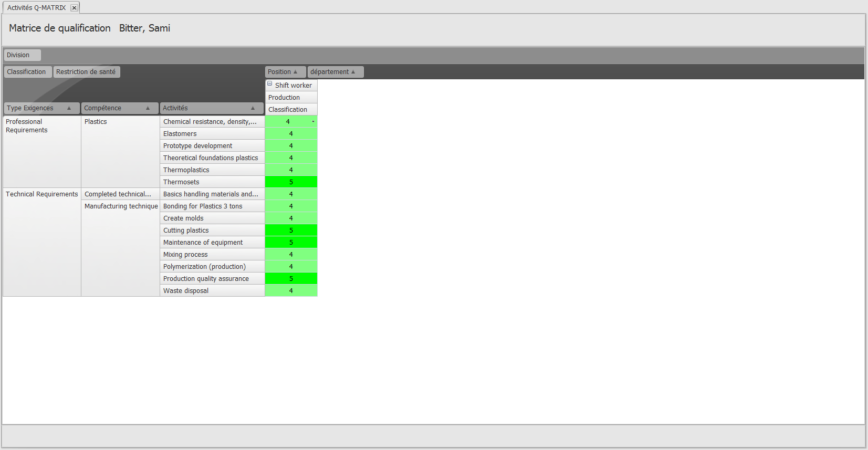Image resolution: width=868 pixels, height=450 pixels.
Task: Click the Division filter field button
Action: pos(22,55)
